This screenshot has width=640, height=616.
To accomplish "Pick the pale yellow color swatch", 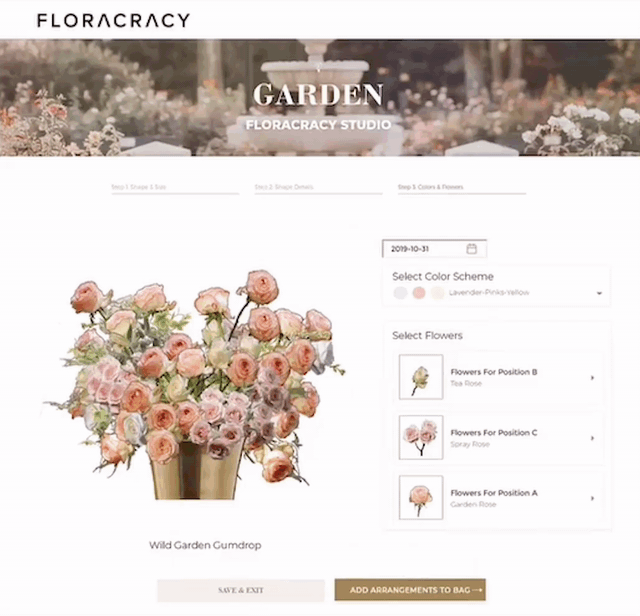I will pos(437,292).
